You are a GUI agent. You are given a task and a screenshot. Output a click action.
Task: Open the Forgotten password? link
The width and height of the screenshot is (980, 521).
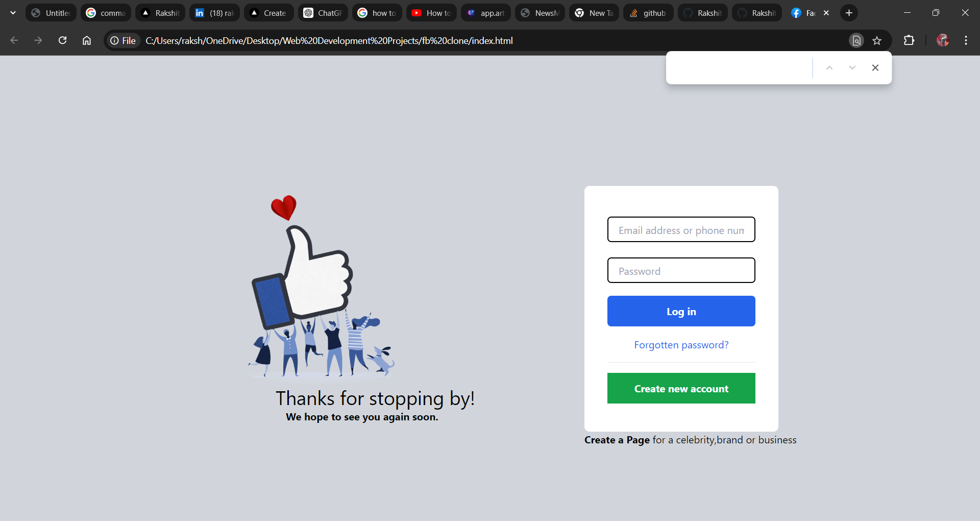point(681,345)
